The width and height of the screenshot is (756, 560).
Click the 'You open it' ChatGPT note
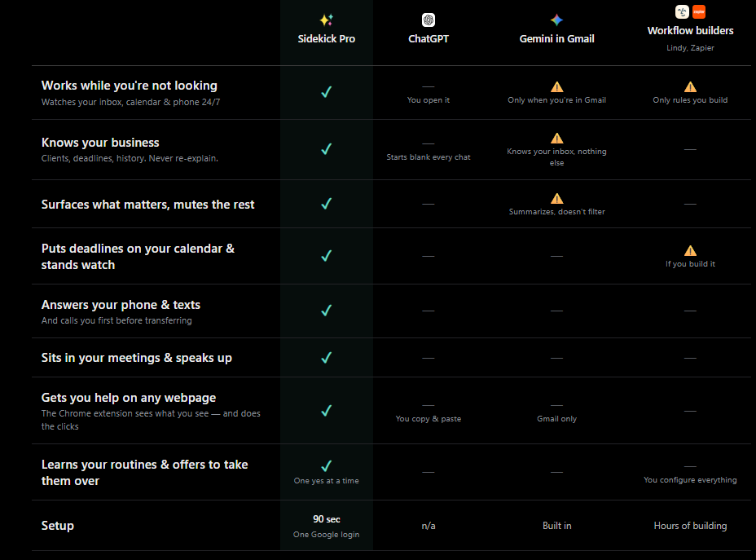point(429,99)
